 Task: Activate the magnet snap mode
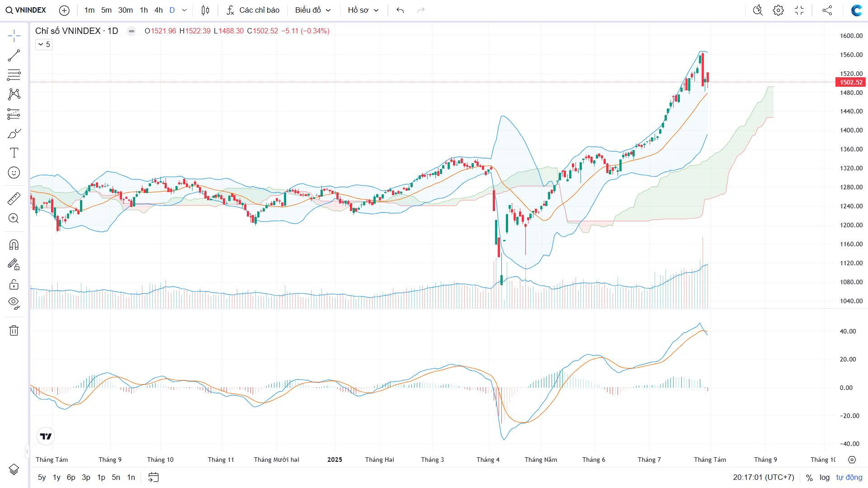[x=14, y=244]
